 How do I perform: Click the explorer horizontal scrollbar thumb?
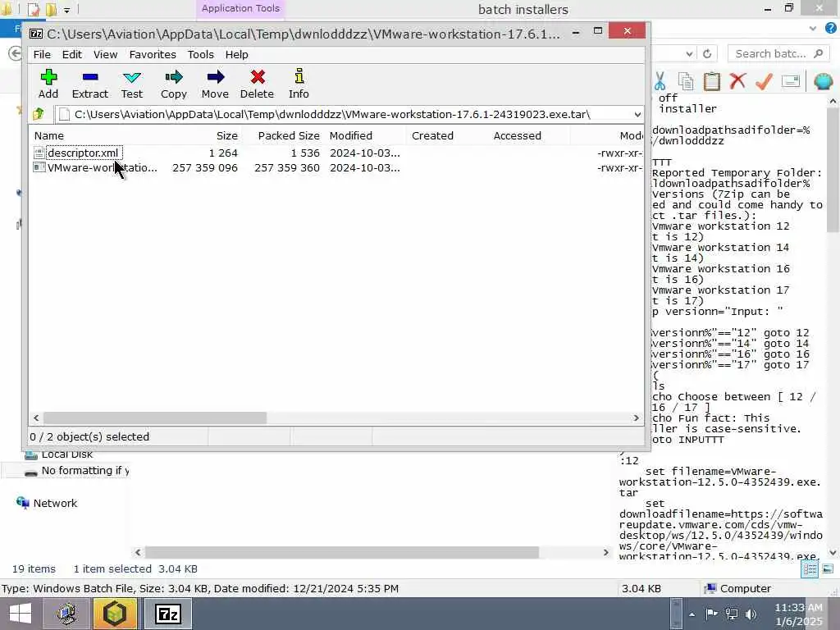342,552
